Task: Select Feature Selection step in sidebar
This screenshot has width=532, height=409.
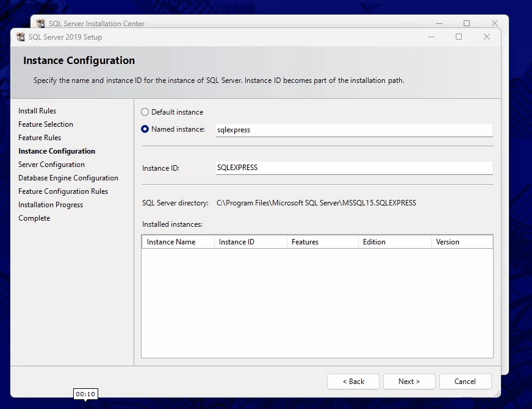Action: point(46,124)
